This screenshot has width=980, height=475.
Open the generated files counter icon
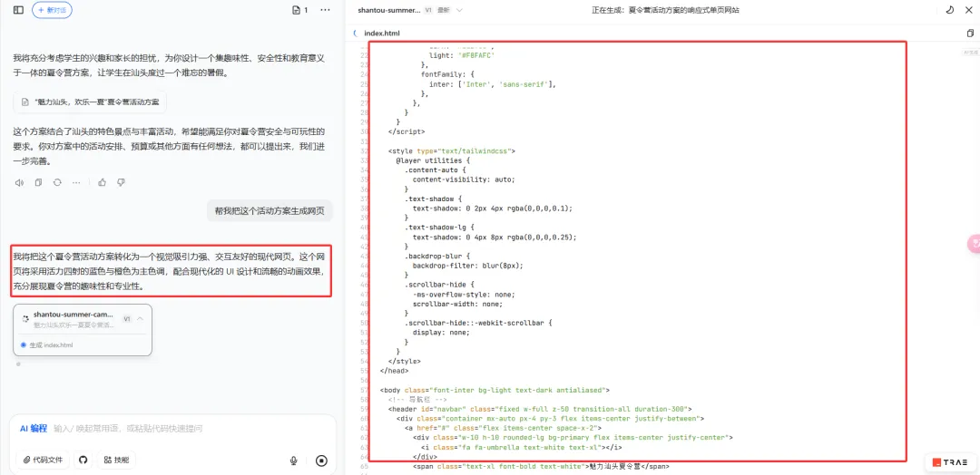pos(300,10)
